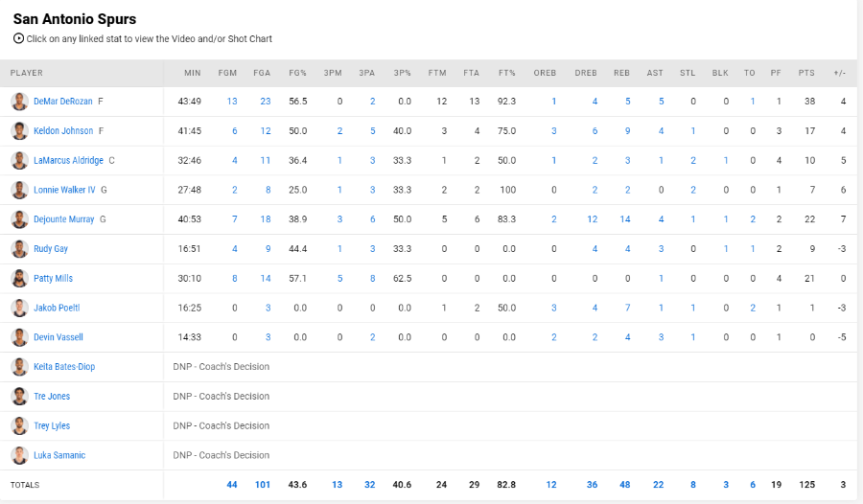View Patty Mills' 14 field goal attempts

266,279
